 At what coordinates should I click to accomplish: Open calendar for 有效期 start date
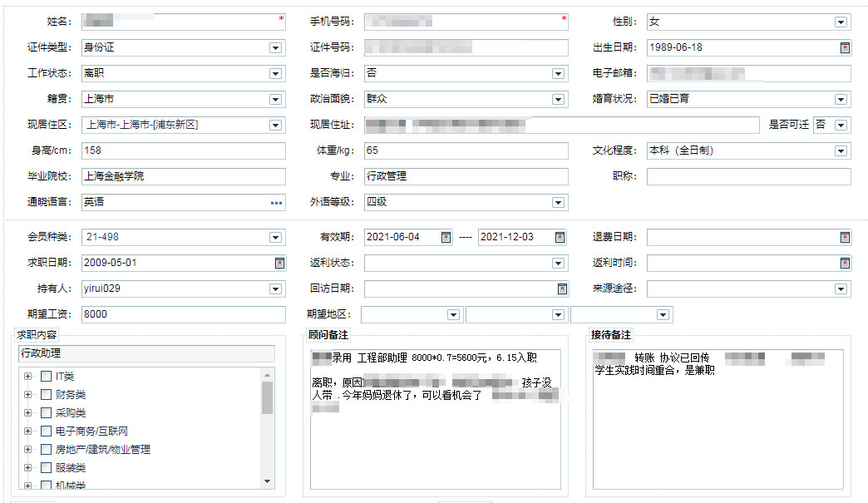[x=446, y=238]
